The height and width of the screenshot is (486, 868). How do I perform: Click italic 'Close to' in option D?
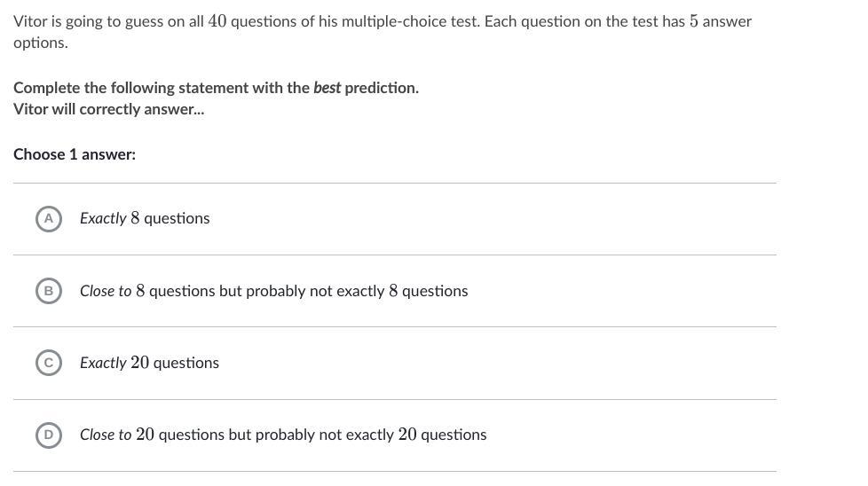coord(106,435)
